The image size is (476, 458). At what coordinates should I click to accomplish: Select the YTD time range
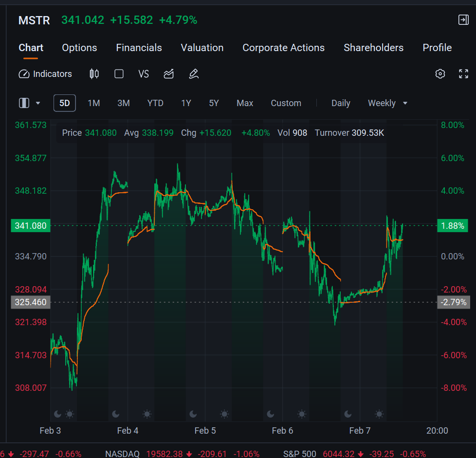pyautogui.click(x=155, y=103)
